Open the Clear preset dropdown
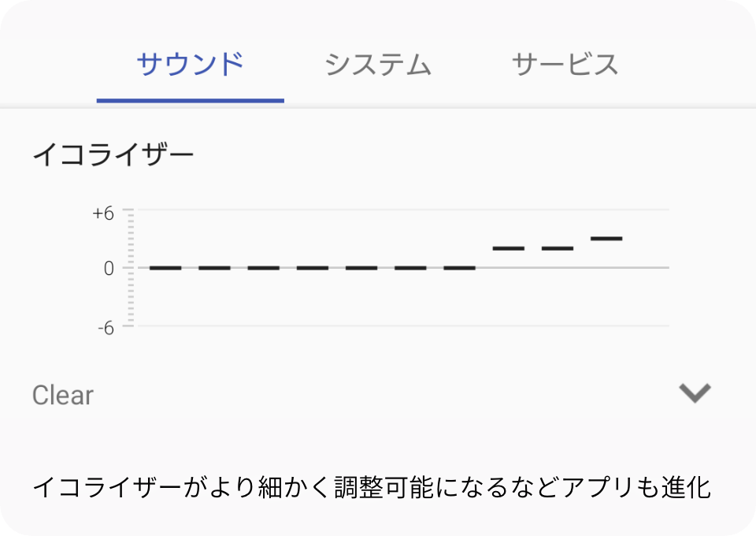 pyautogui.click(x=63, y=395)
